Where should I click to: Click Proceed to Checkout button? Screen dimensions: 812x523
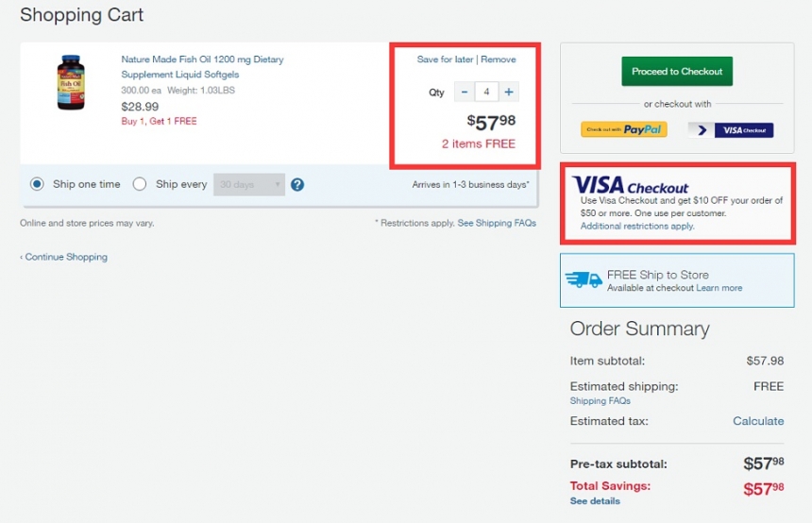pos(677,72)
